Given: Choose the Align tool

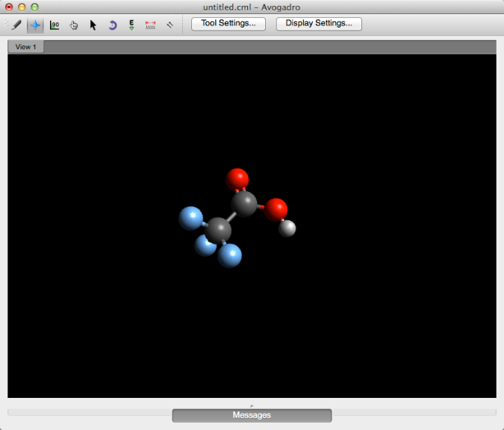Looking at the screenshot, I should coord(169,25).
